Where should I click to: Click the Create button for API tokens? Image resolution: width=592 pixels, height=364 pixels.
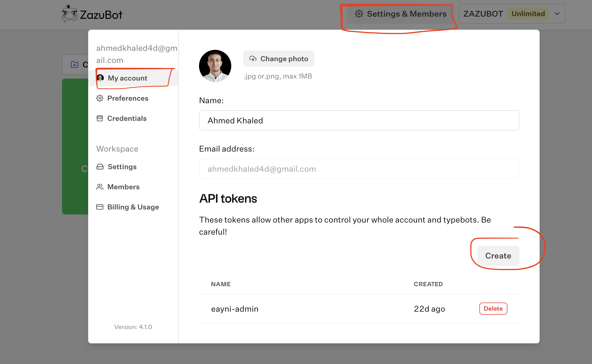coord(498,256)
